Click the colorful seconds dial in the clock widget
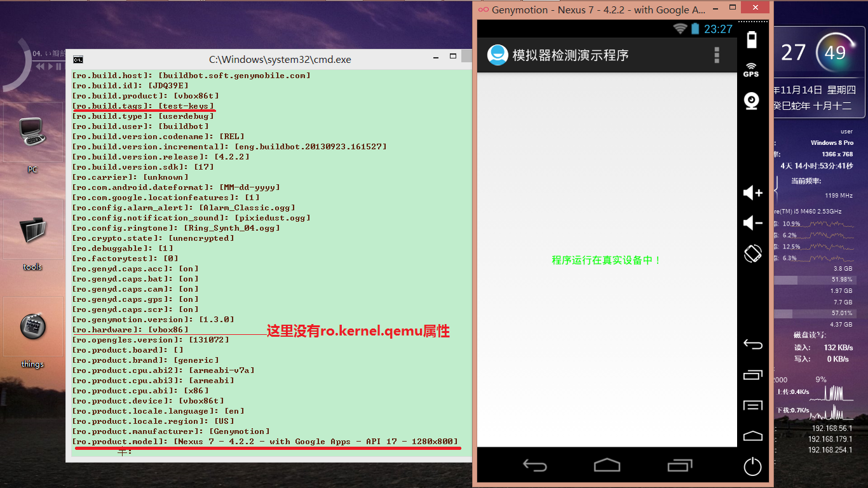868x488 pixels. tap(835, 52)
